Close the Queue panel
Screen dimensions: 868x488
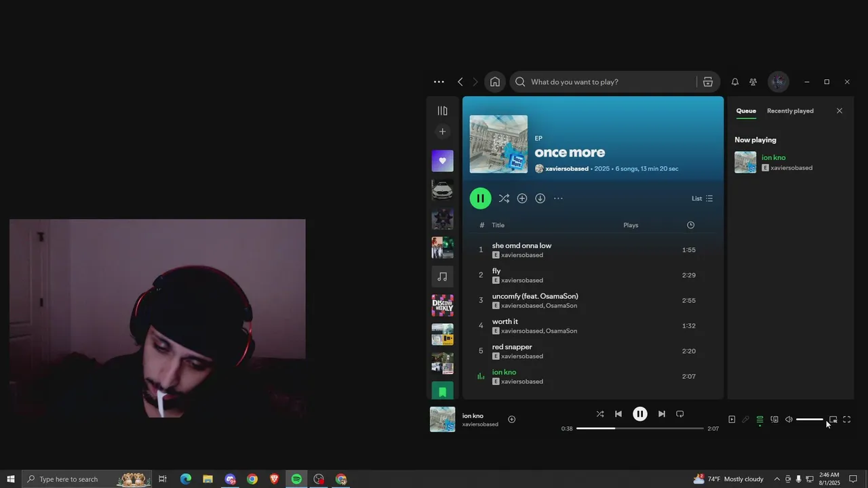click(x=840, y=111)
